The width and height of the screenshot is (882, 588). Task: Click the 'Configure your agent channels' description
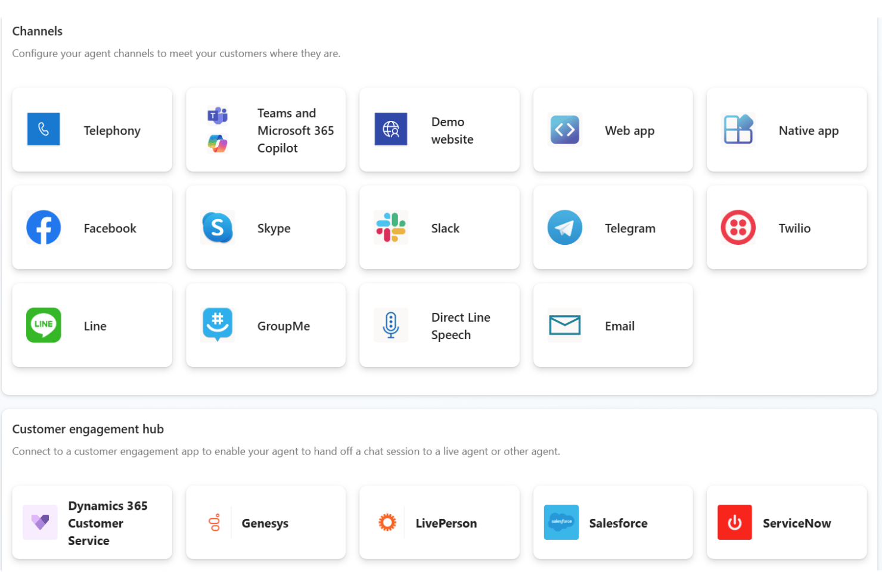(x=176, y=53)
